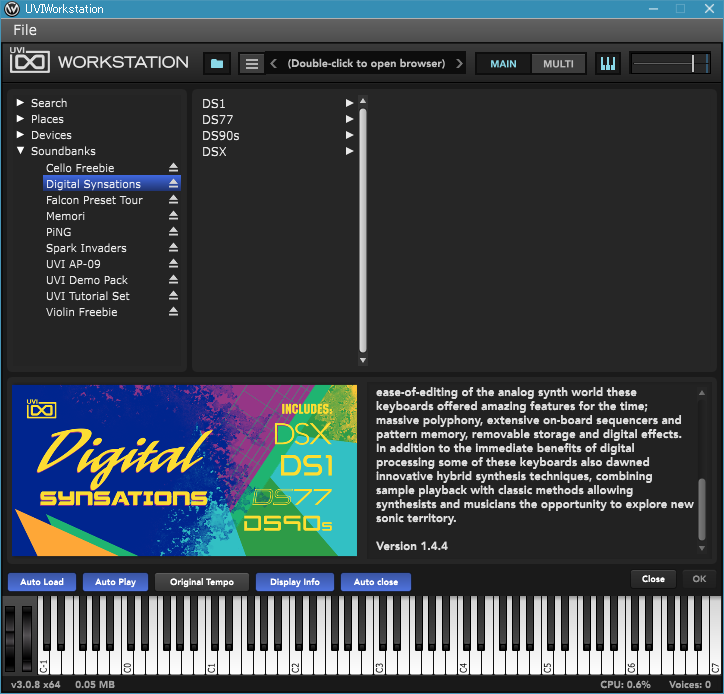Click the file list scrollbar up arrow
724x694 pixels.
point(363,101)
